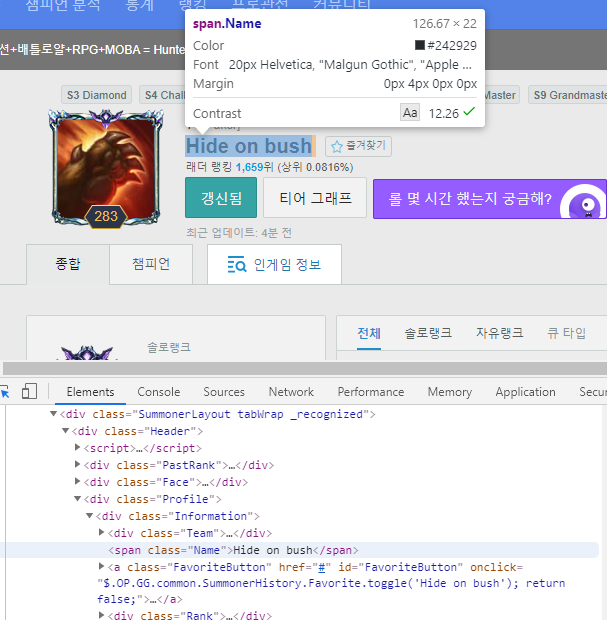Click the #242929 color swatch in tooltip
This screenshot has width=607, height=620.
(420, 45)
